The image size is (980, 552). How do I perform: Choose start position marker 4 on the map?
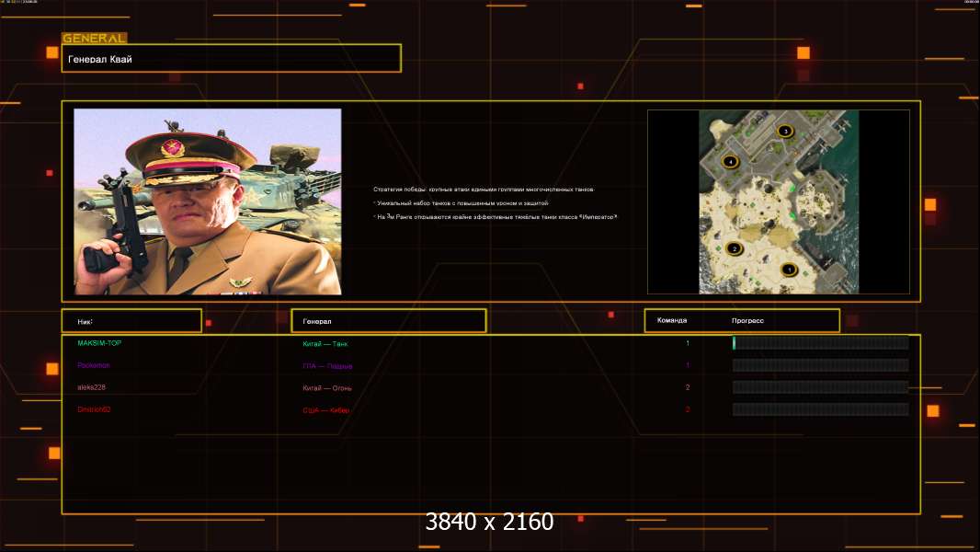tap(731, 162)
